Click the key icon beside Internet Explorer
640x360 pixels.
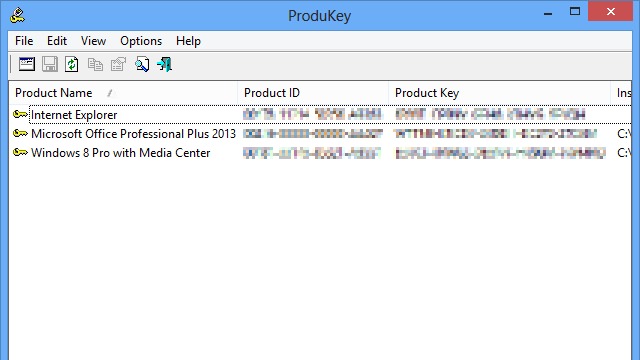coord(20,114)
